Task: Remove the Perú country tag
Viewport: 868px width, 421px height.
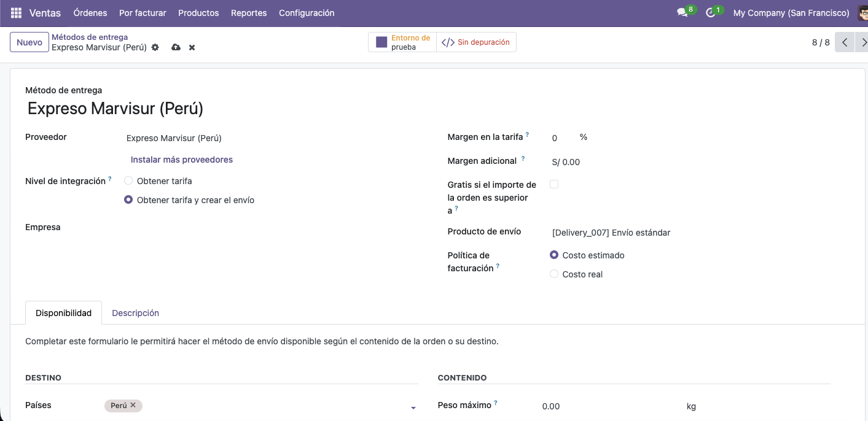Action: (133, 405)
